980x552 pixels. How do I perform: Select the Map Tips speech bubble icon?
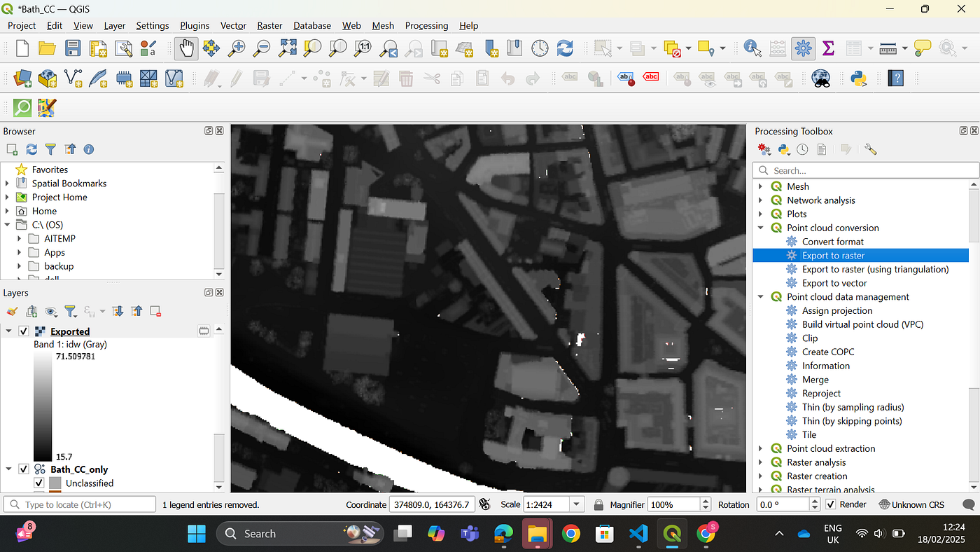[923, 48]
